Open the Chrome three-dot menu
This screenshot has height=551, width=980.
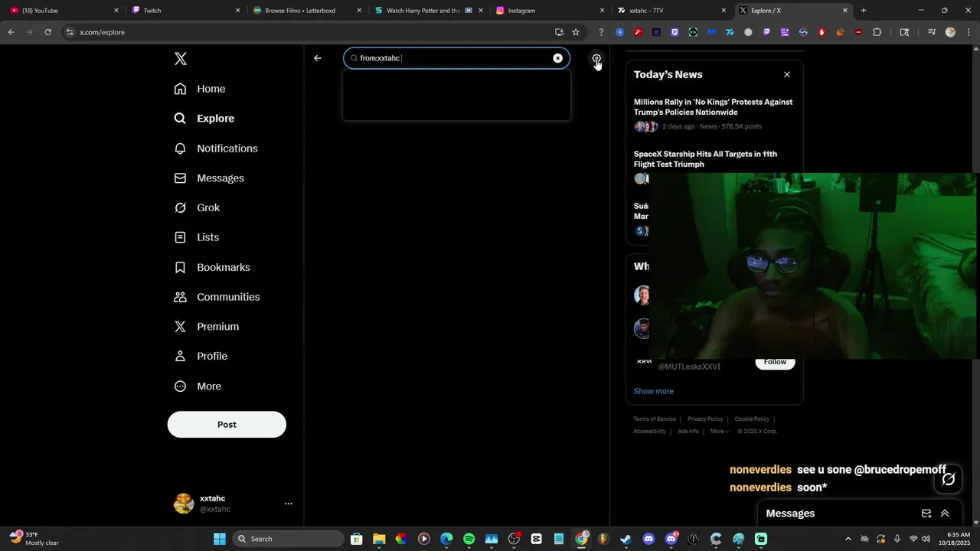click(968, 32)
